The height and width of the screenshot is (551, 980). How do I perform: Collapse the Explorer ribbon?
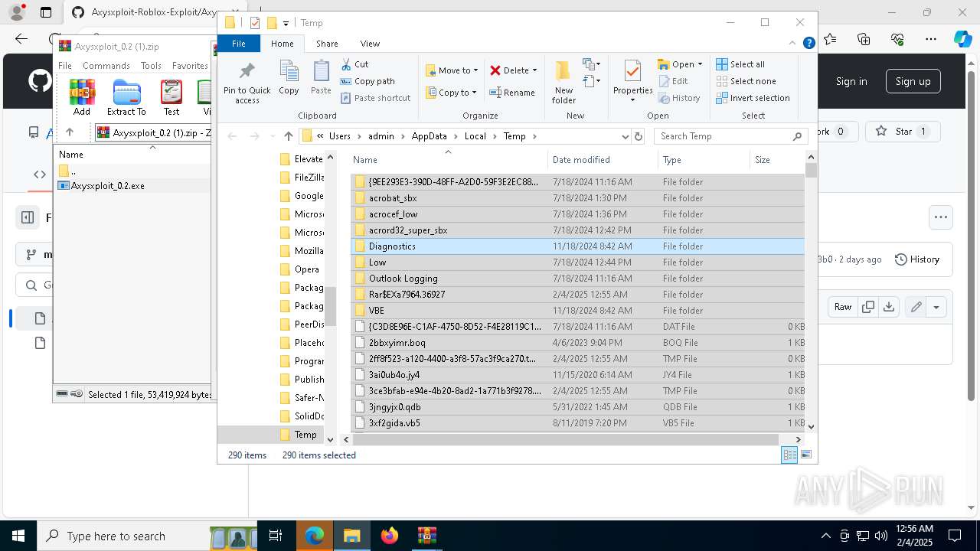[x=792, y=44]
